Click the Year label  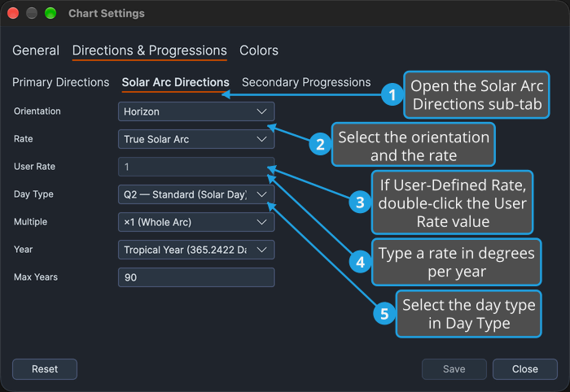[24, 250]
